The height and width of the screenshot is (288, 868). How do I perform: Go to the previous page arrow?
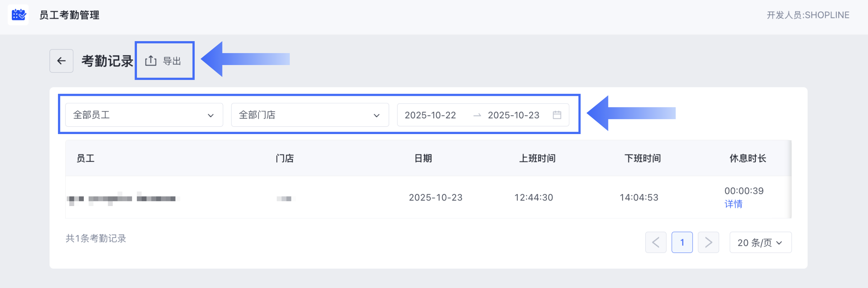(x=655, y=242)
